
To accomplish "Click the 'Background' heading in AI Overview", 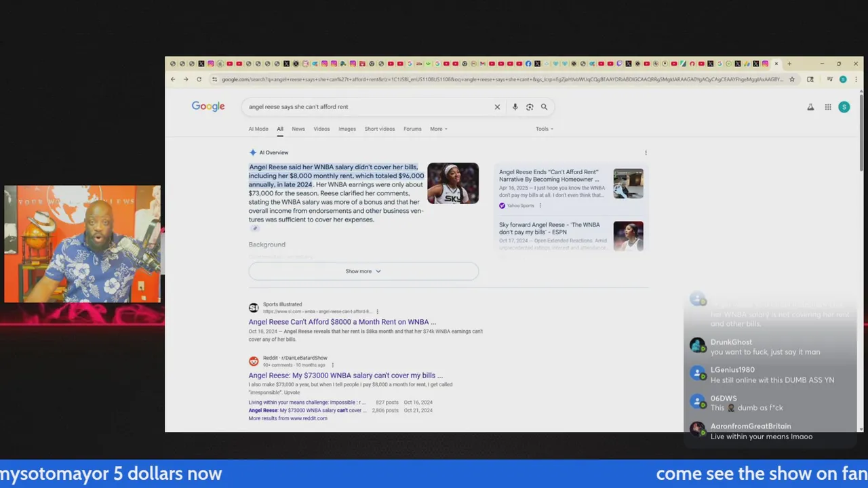I will [267, 245].
